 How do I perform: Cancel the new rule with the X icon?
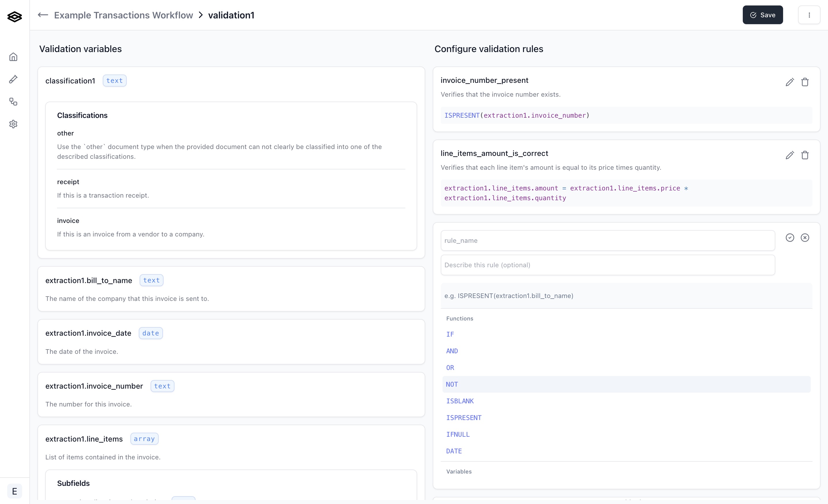805,238
